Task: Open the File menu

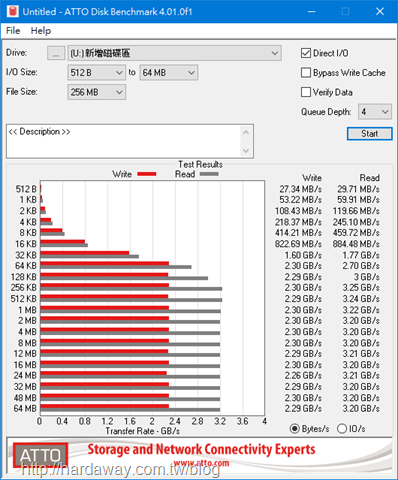Action: coord(13,31)
